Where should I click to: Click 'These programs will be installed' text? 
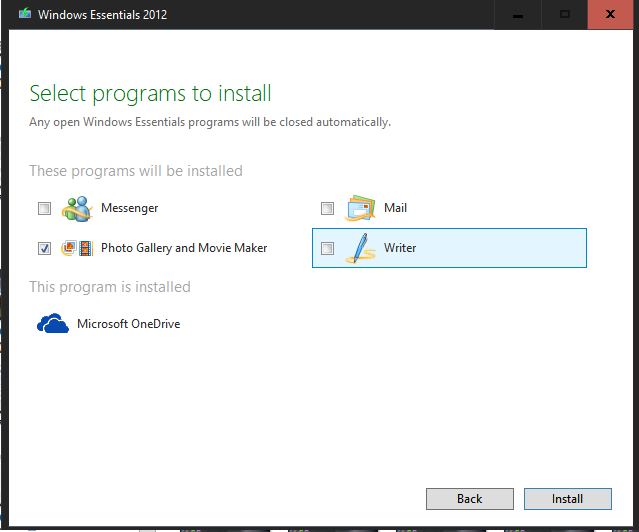click(136, 171)
